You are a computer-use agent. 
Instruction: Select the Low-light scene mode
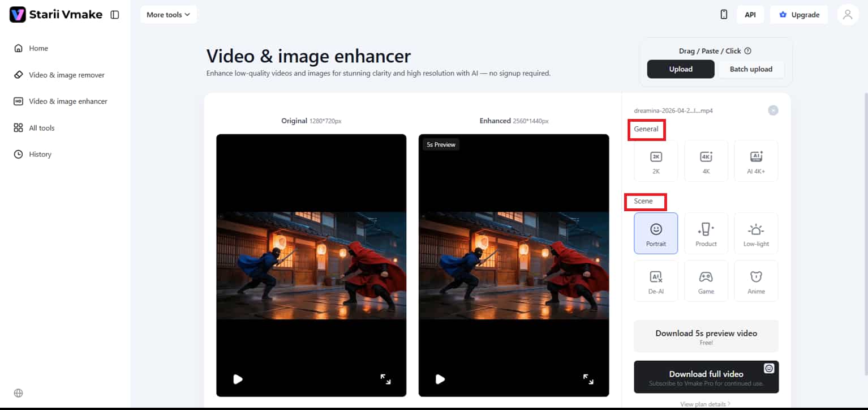757,233
